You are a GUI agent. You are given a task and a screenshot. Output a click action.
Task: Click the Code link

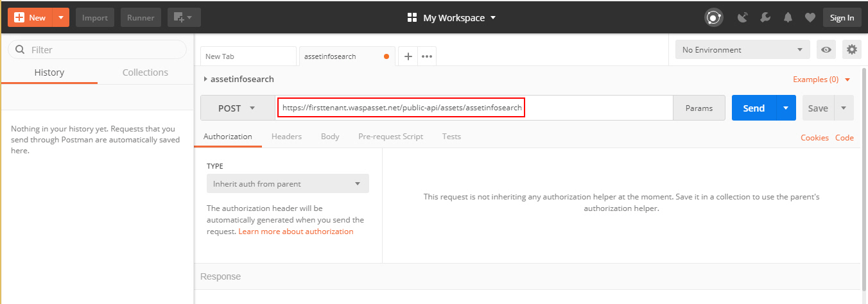[x=844, y=138]
